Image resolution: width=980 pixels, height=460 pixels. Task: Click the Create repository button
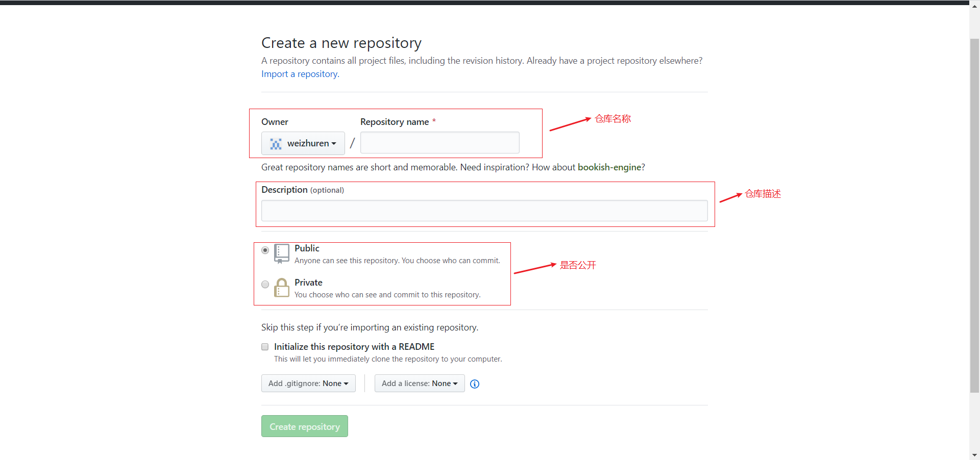(x=304, y=426)
